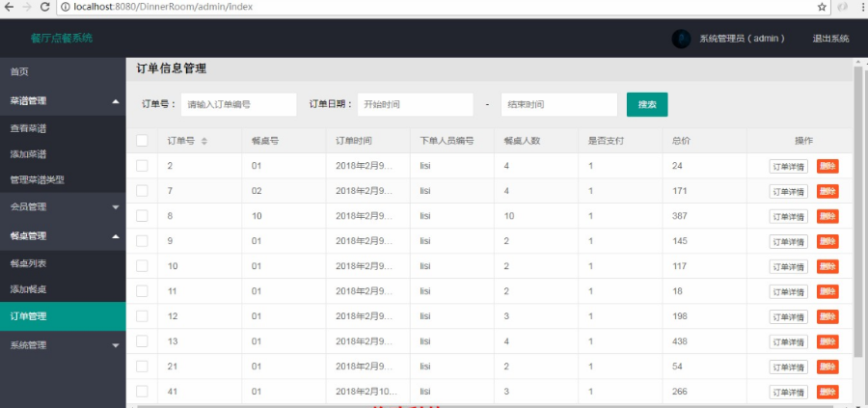Image resolution: width=868 pixels, height=408 pixels.
Task: Click 餐厅点餐系统 logo text
Action: (62, 39)
